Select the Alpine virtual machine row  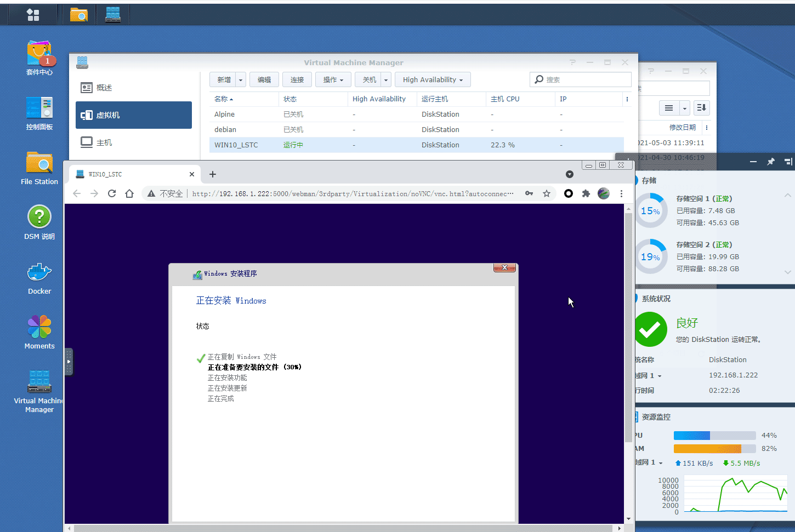[x=417, y=115]
